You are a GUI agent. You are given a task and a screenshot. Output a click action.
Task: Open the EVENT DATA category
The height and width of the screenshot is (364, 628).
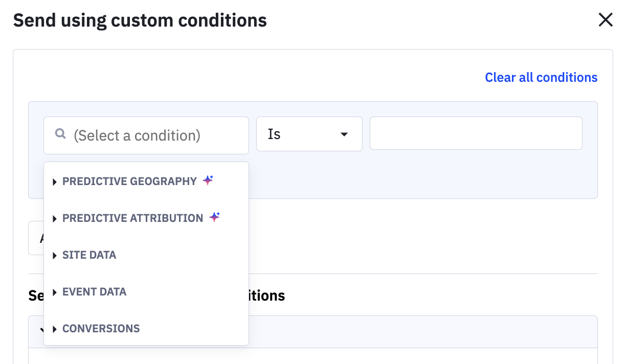[94, 292]
